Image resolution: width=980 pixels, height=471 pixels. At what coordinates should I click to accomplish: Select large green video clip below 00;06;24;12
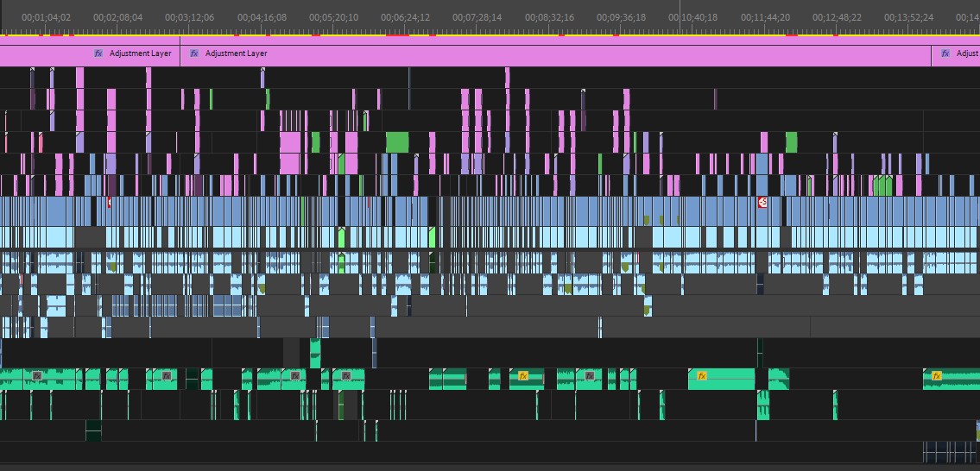point(397,141)
